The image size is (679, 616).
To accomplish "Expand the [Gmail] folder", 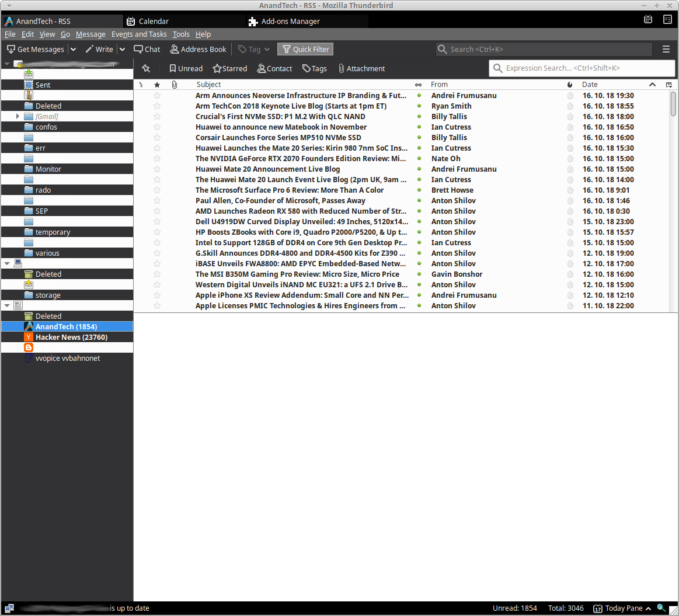I will click(18, 117).
